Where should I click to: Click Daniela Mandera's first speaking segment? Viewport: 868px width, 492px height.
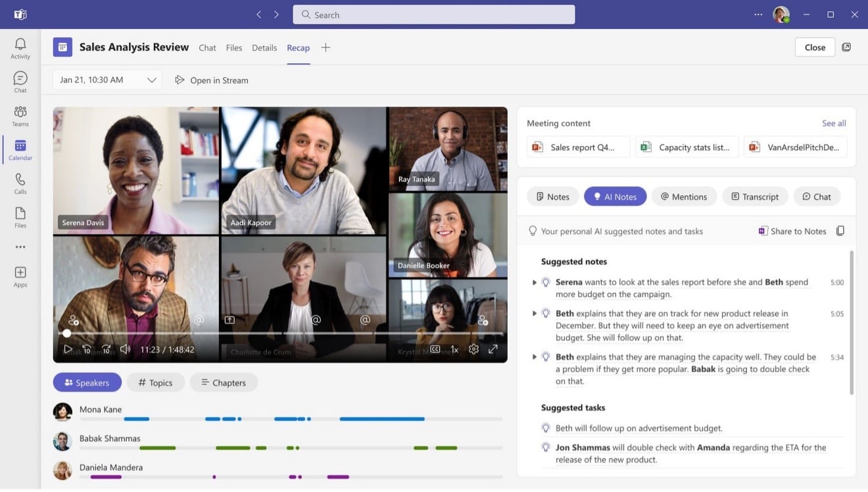tap(106, 477)
